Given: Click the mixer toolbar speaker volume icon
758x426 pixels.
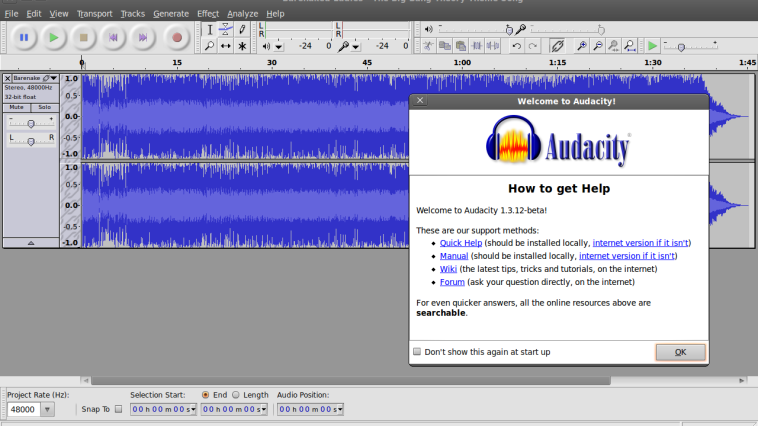Looking at the screenshot, I should click(428, 30).
